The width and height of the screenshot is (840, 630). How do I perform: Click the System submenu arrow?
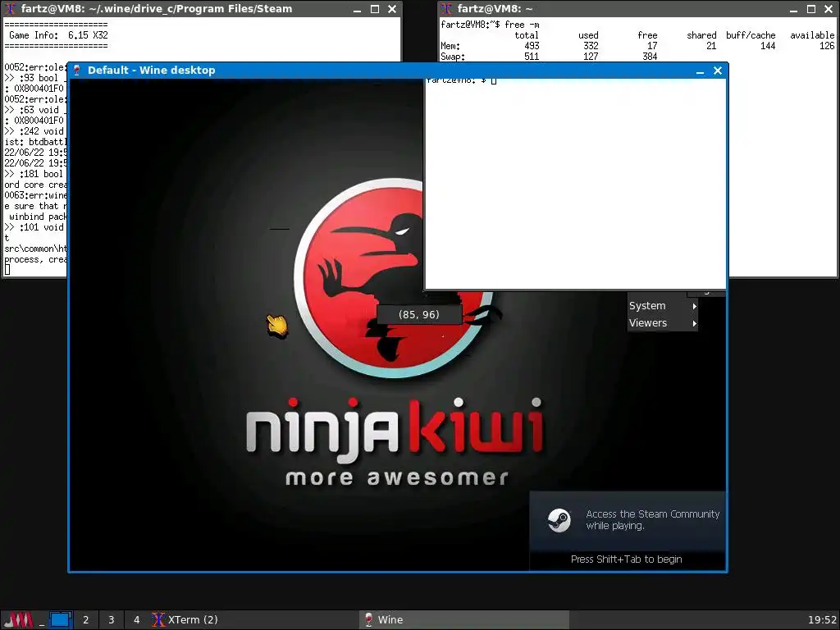tap(694, 307)
